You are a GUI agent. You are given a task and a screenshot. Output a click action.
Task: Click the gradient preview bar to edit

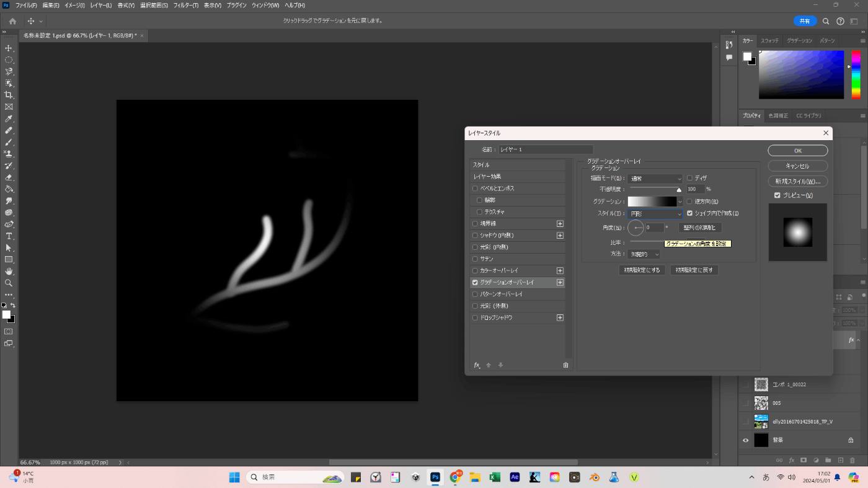tap(652, 202)
